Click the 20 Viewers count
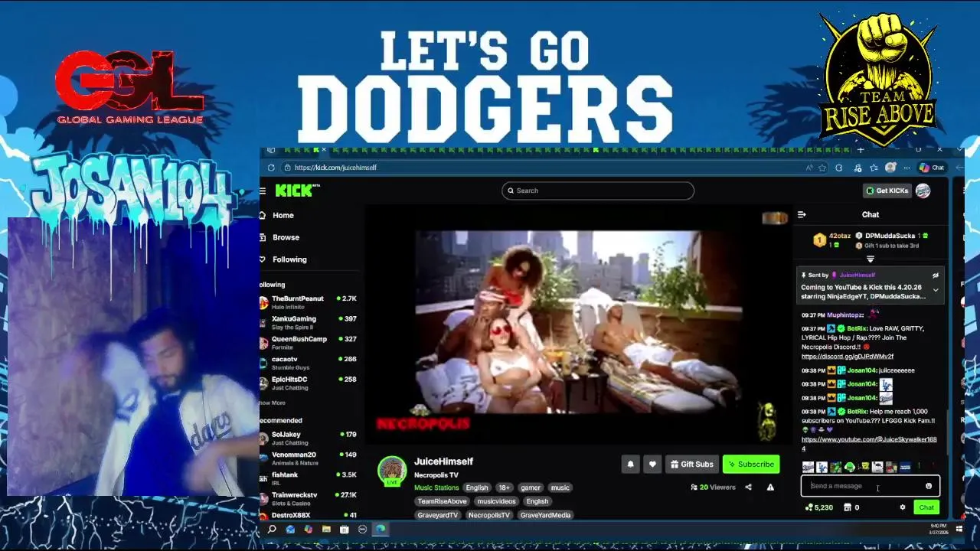 coord(713,487)
